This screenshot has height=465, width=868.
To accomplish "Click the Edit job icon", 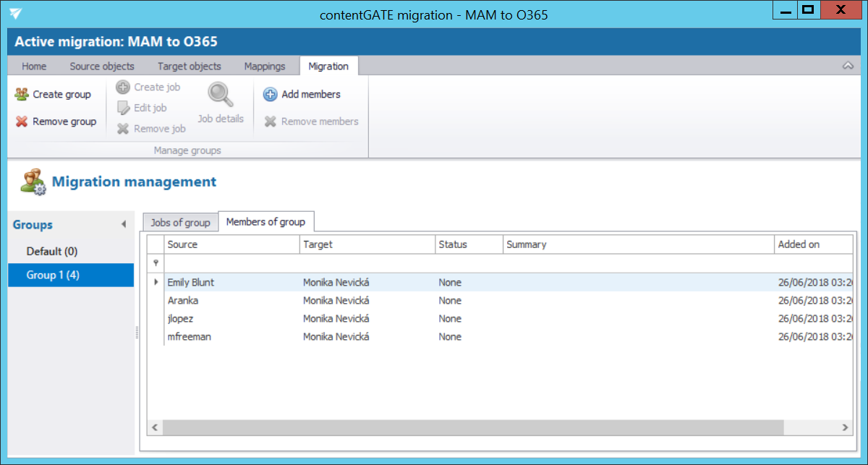I will tap(123, 108).
